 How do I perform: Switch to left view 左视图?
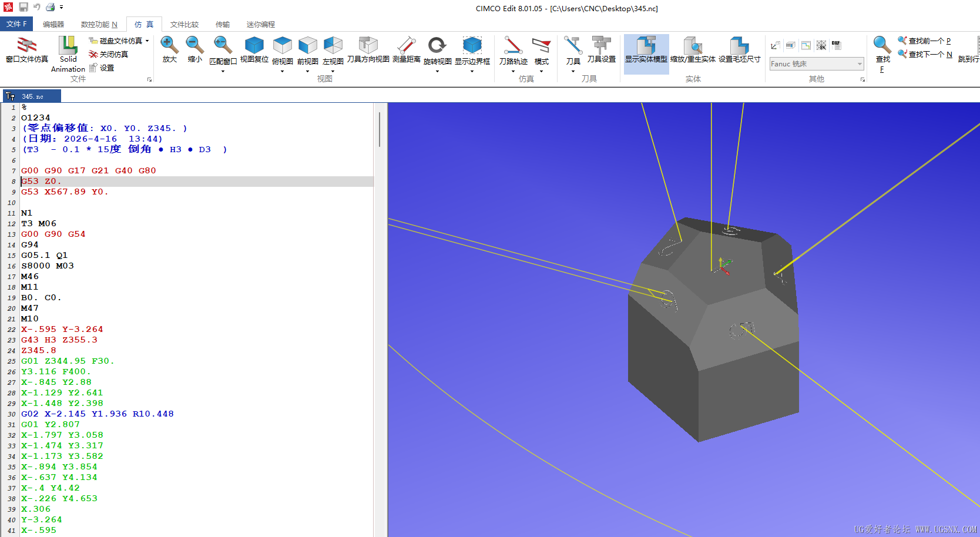pyautogui.click(x=333, y=50)
